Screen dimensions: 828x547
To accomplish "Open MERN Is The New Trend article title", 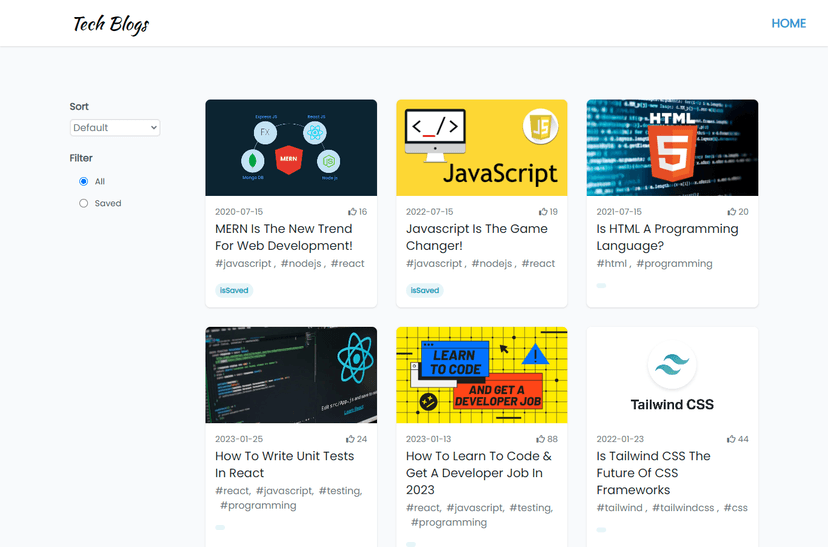I will pyautogui.click(x=284, y=237).
